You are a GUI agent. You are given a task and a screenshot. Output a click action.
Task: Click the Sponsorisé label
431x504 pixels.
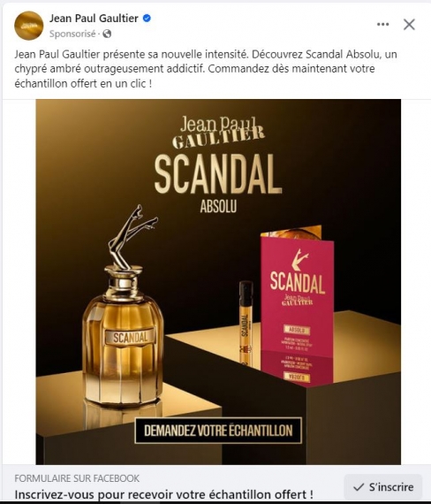[x=72, y=34]
